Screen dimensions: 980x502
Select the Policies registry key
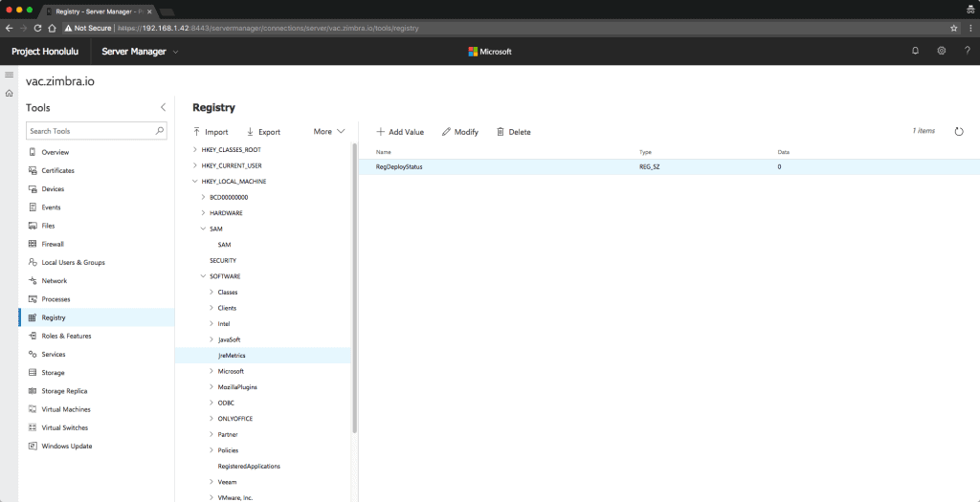(228, 450)
